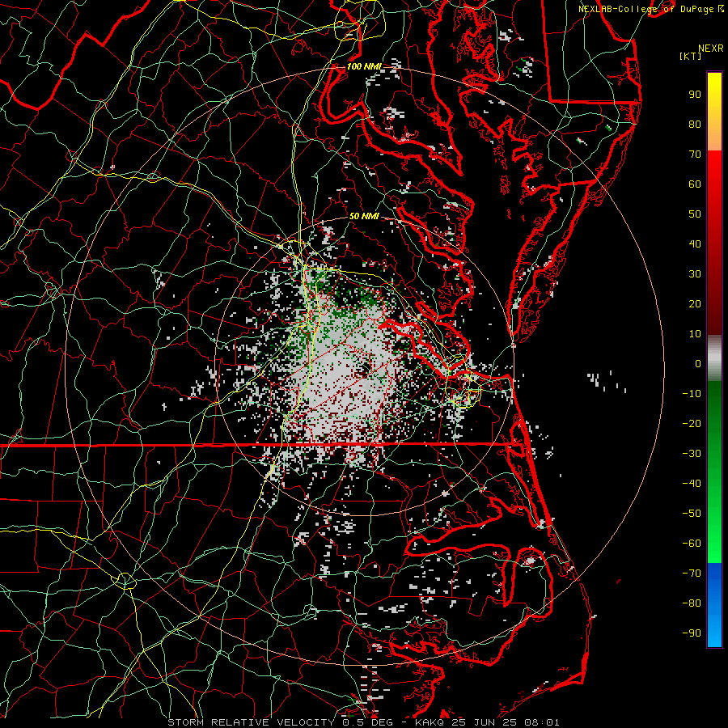Click the 30 value on velocity scale
The height and width of the screenshot is (728, 728).
pos(695,274)
